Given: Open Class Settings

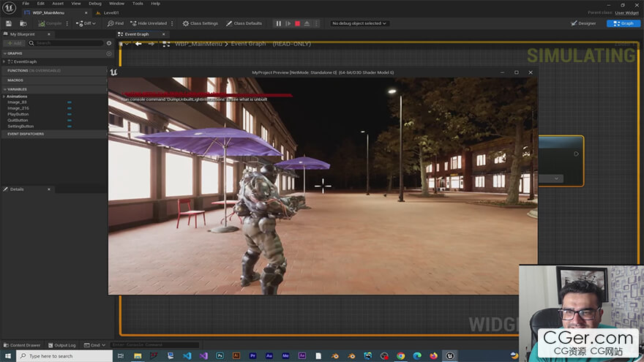Looking at the screenshot, I should click(201, 23).
